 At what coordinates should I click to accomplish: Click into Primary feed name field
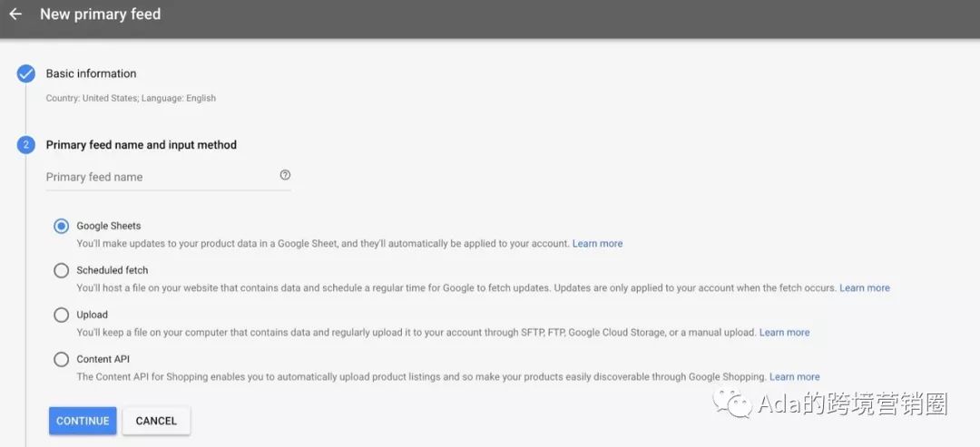click(x=159, y=177)
